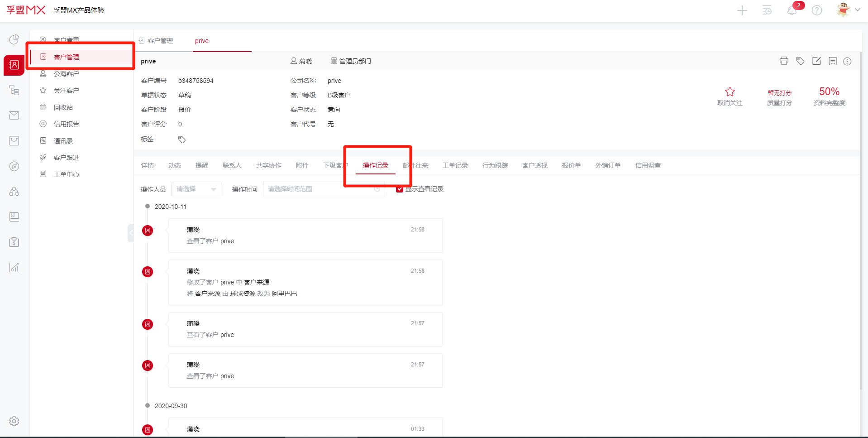Expand the user avatar menu arrow
This screenshot has width=868, height=438.
pyautogui.click(x=857, y=10)
